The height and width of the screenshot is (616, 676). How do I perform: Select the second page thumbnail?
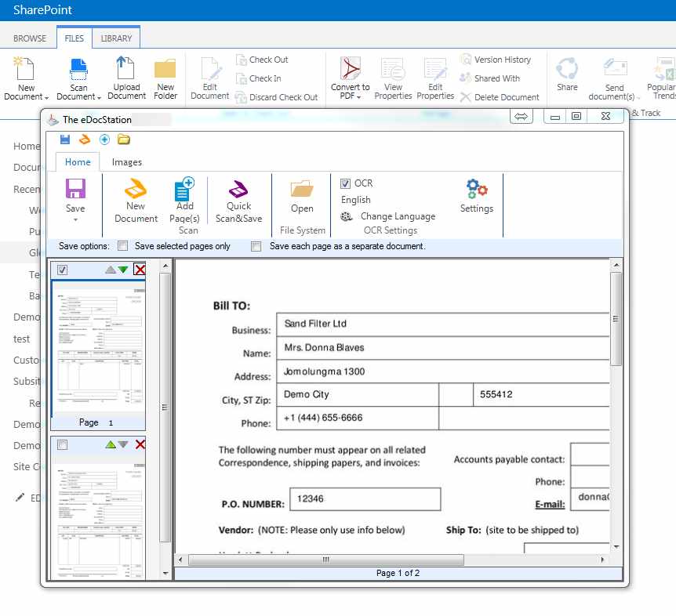click(98, 519)
